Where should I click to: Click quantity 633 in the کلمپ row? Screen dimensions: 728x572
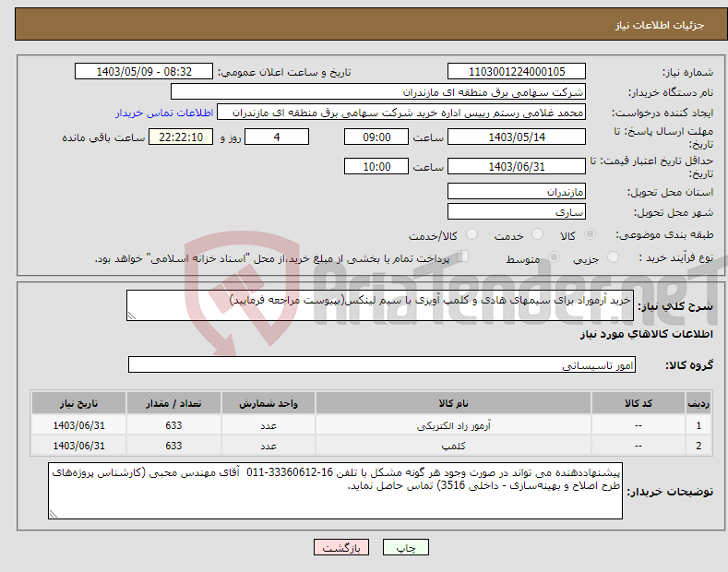tap(173, 446)
